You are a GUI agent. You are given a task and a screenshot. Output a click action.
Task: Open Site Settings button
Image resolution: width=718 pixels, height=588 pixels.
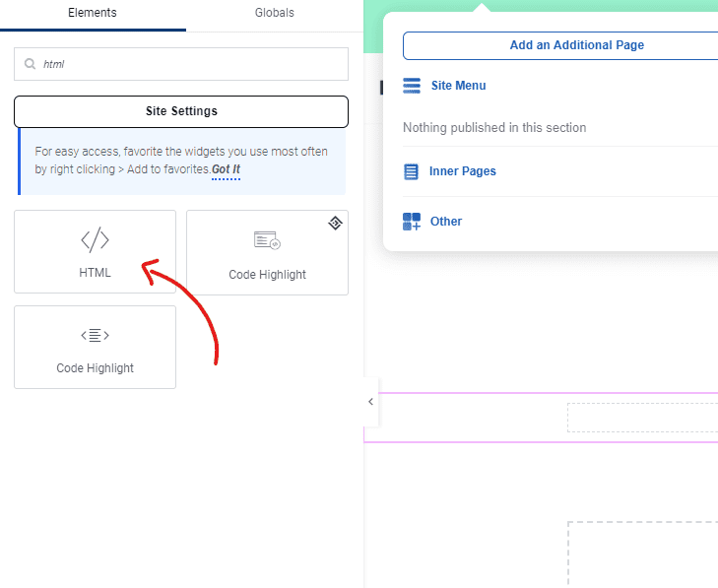pos(181,111)
